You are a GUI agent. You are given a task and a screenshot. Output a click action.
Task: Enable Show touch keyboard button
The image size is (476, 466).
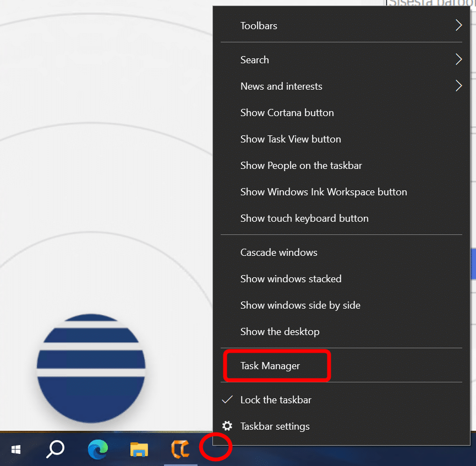(x=304, y=218)
